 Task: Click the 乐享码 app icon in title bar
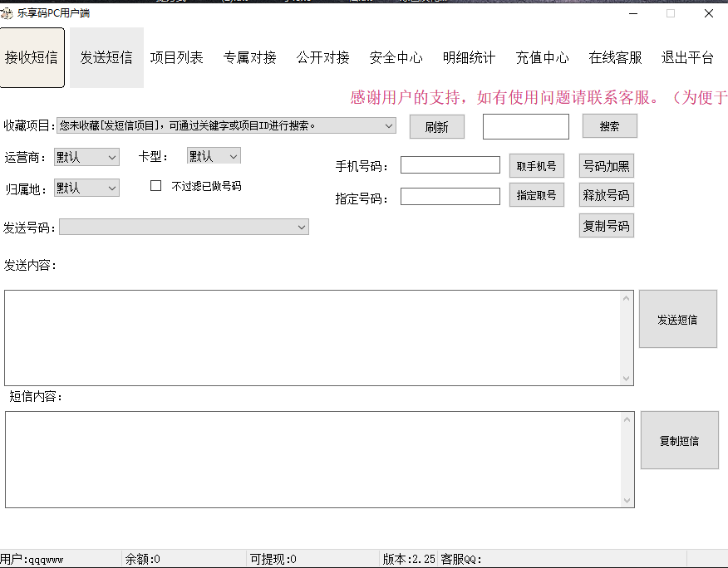(x=7, y=13)
